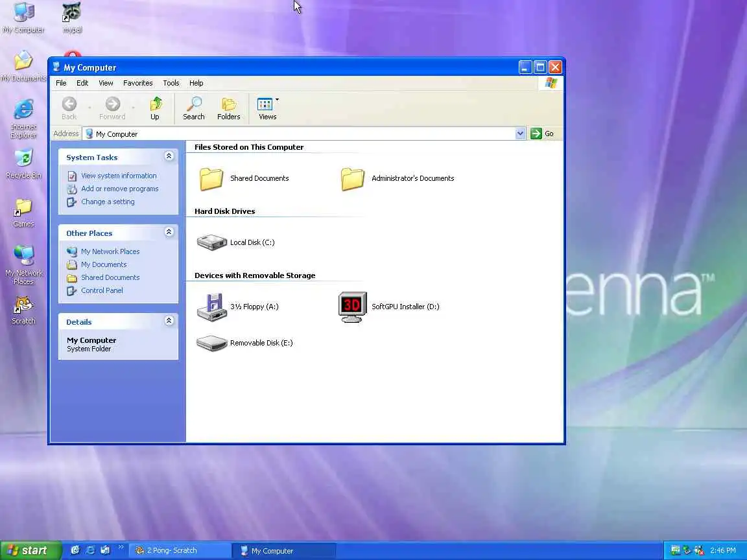This screenshot has height=560, width=747.
Task: Open My Network Places link in sidebar
Action: (x=110, y=251)
